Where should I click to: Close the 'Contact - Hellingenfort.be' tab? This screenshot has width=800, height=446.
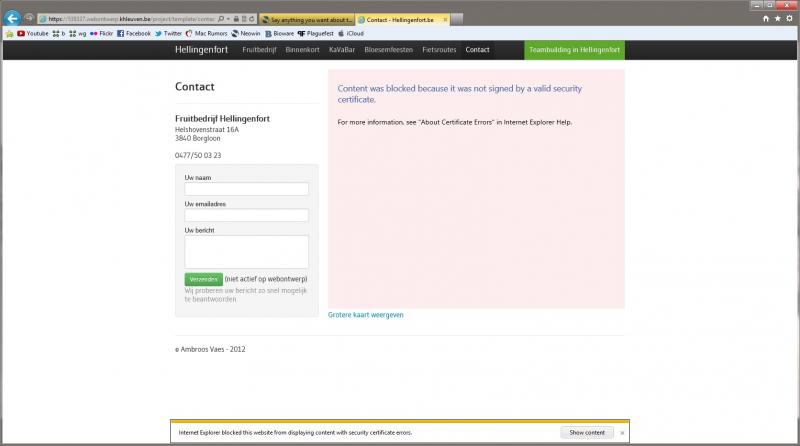coord(445,19)
